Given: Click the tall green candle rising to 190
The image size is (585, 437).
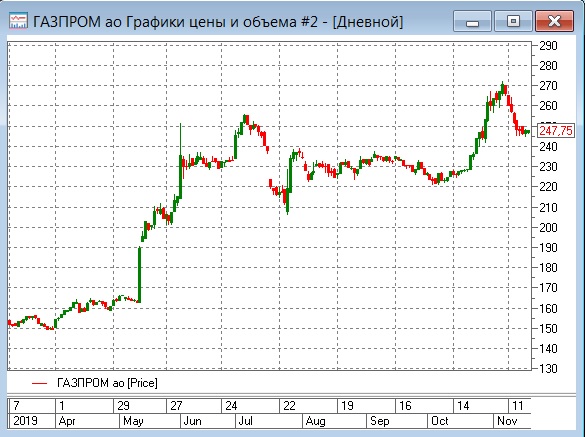Looking at the screenshot, I should point(140,274).
